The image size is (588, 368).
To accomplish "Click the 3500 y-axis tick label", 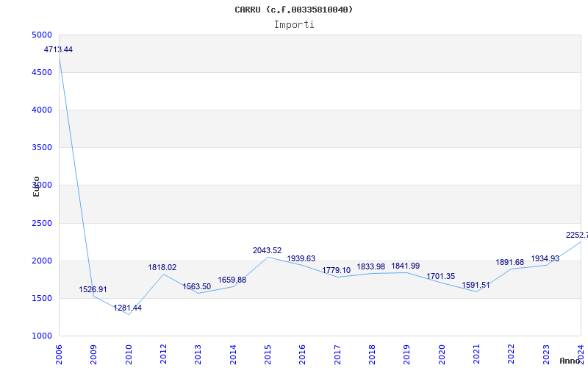I will [42, 147].
